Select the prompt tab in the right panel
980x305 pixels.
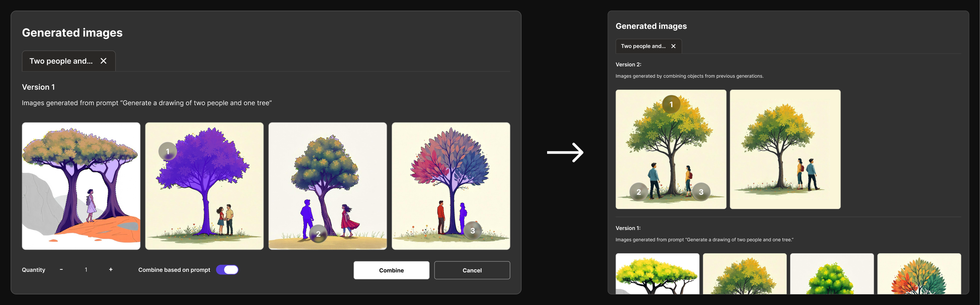tap(644, 46)
